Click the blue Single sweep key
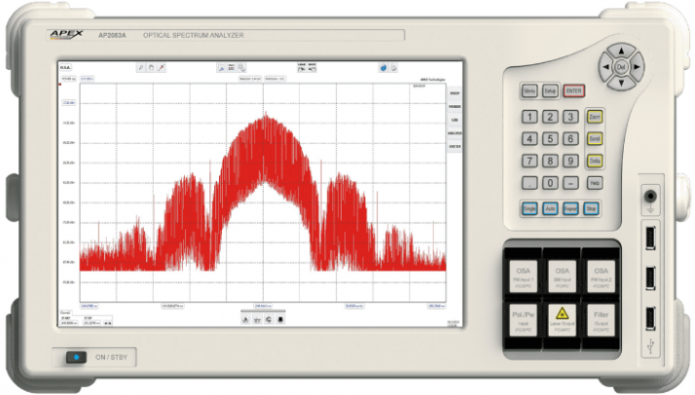 [529, 208]
